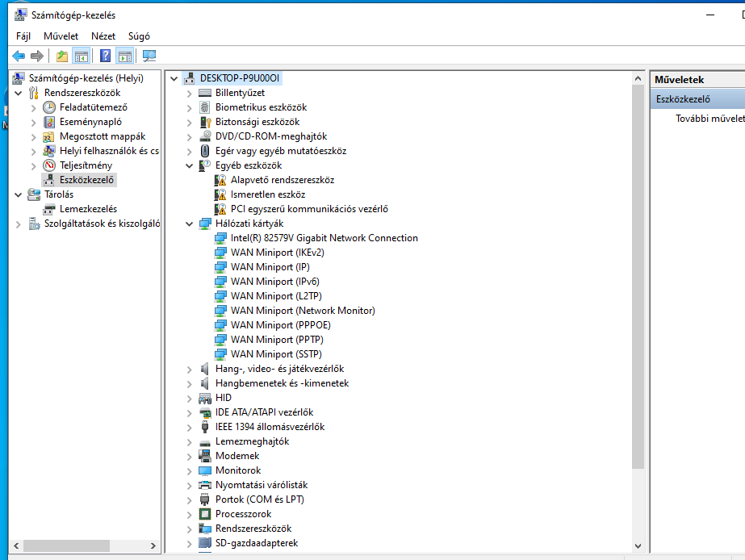745x560 pixels.
Task: Click the warning icon of Alapvető rendszereszköz
Action: point(220,180)
